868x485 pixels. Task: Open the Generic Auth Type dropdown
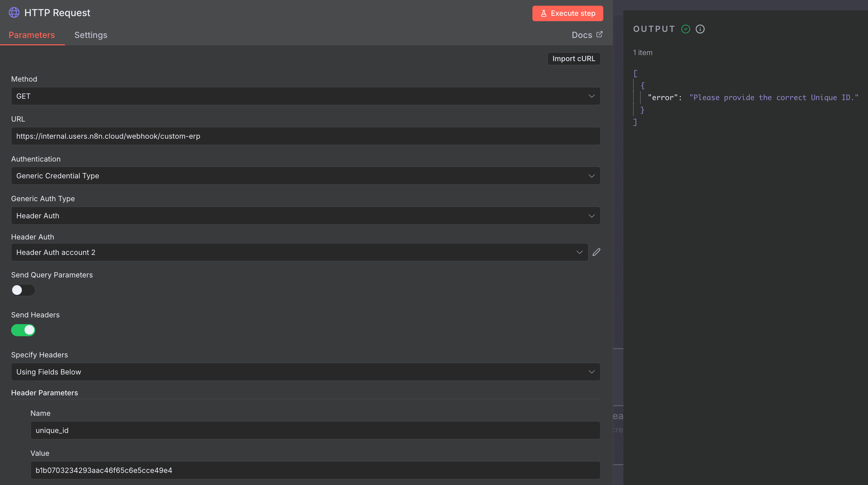[x=305, y=216]
